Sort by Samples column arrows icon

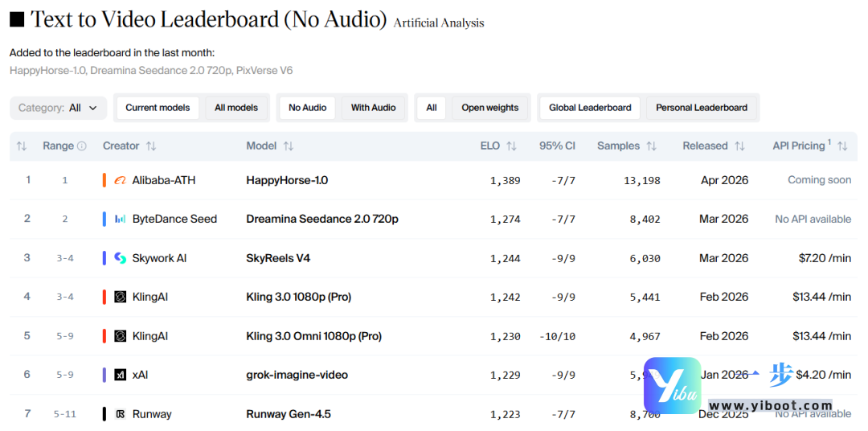pyautogui.click(x=651, y=146)
